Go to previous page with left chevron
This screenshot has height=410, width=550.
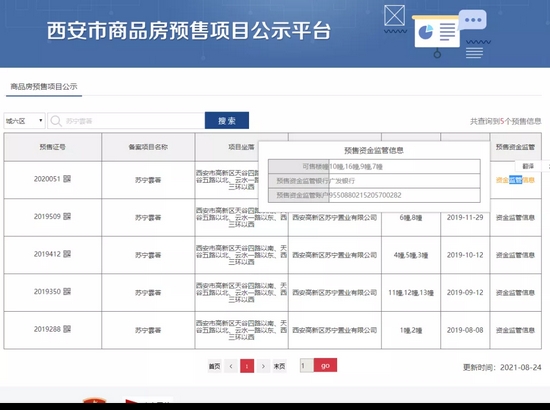tap(231, 366)
